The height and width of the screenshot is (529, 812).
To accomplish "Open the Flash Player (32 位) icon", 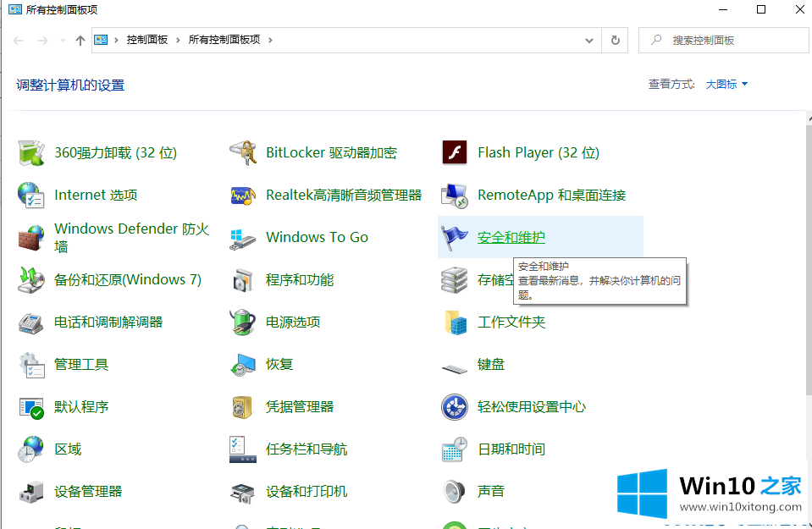I will tap(455, 152).
